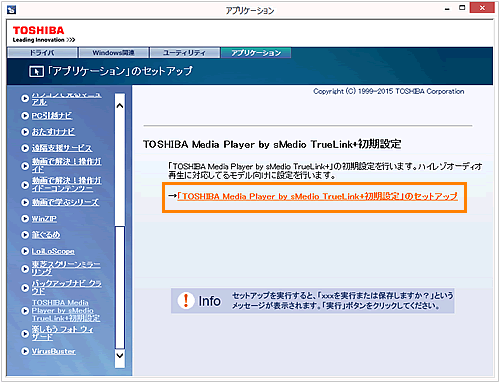Select the アプリケーション tab

(x=256, y=53)
